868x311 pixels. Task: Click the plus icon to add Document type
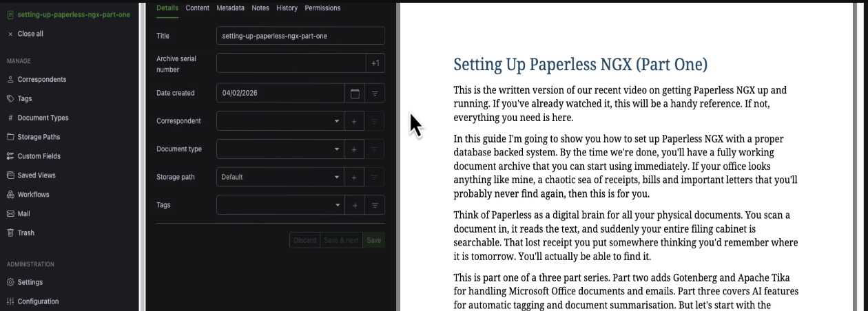click(354, 149)
